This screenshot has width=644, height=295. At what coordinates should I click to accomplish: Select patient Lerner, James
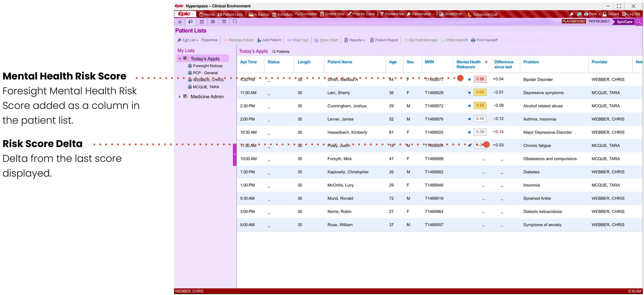coord(340,119)
